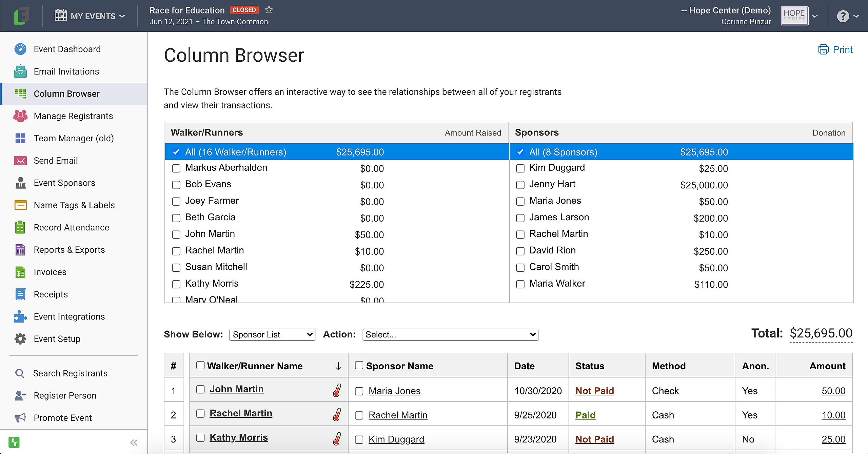Toggle the Sponsor Name header checkbox
This screenshot has width=868, height=454.
point(359,365)
